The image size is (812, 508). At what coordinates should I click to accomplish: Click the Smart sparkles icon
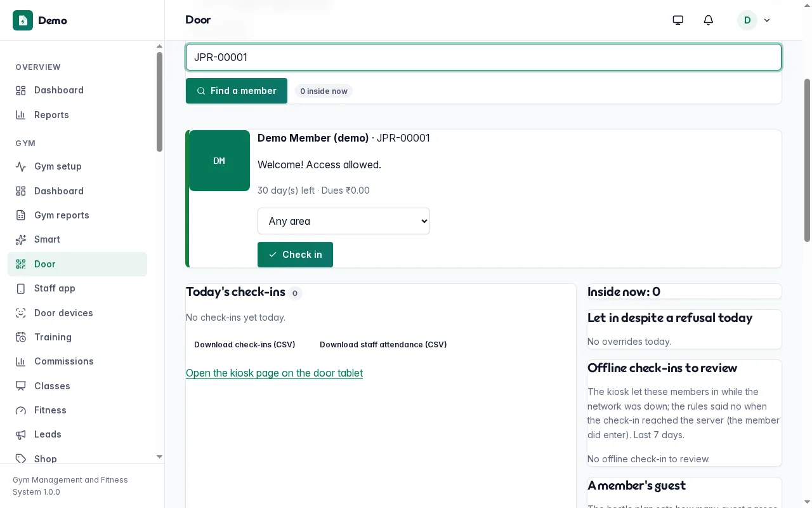click(x=21, y=239)
